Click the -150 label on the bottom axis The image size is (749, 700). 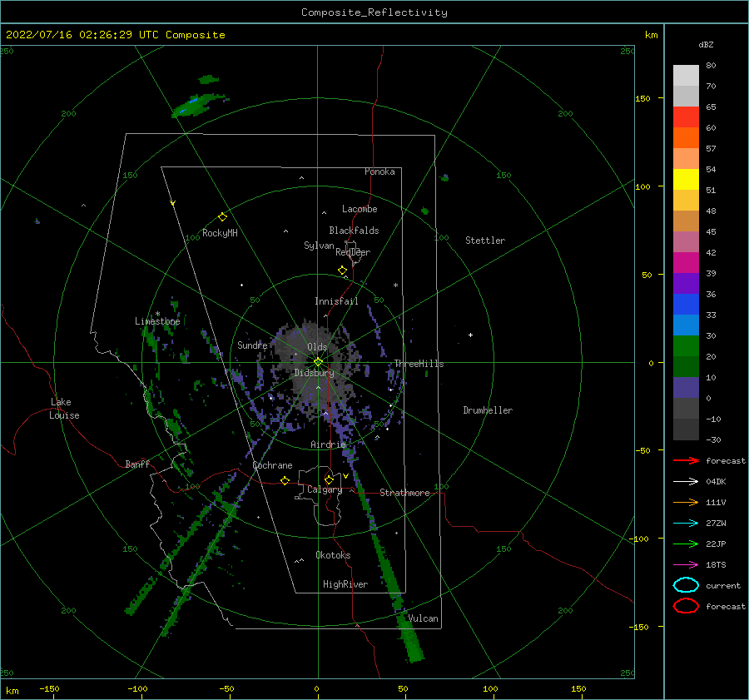click(49, 688)
